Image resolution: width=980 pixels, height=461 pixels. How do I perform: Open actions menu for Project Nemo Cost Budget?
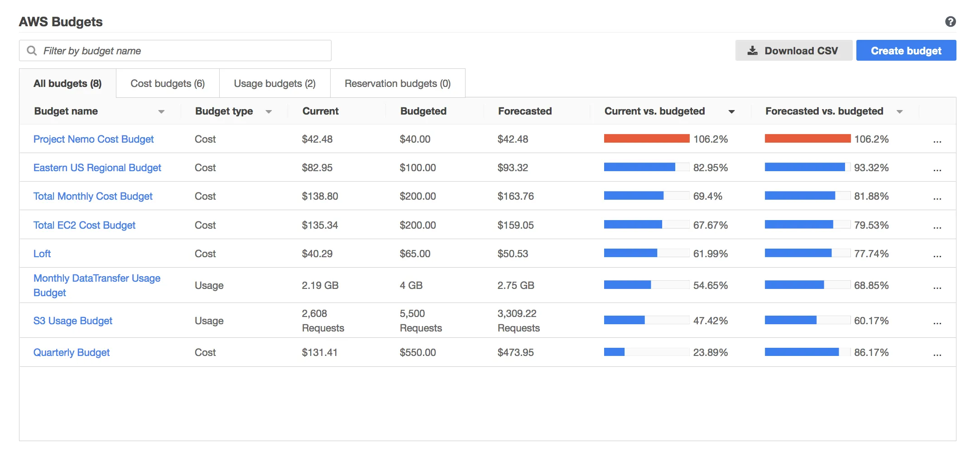pos(937,140)
